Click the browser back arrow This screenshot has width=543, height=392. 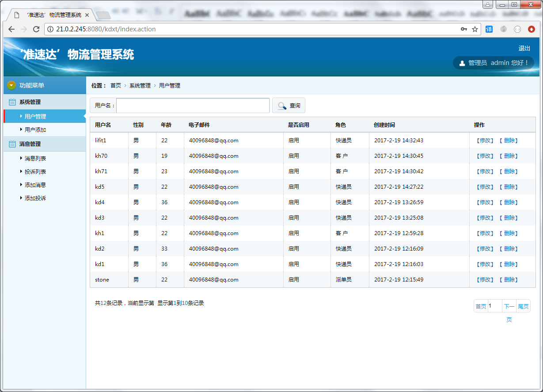pyautogui.click(x=11, y=29)
